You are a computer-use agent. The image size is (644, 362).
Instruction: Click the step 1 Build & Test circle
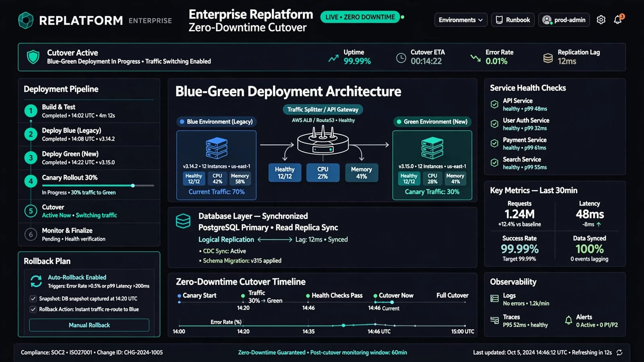[x=31, y=111]
